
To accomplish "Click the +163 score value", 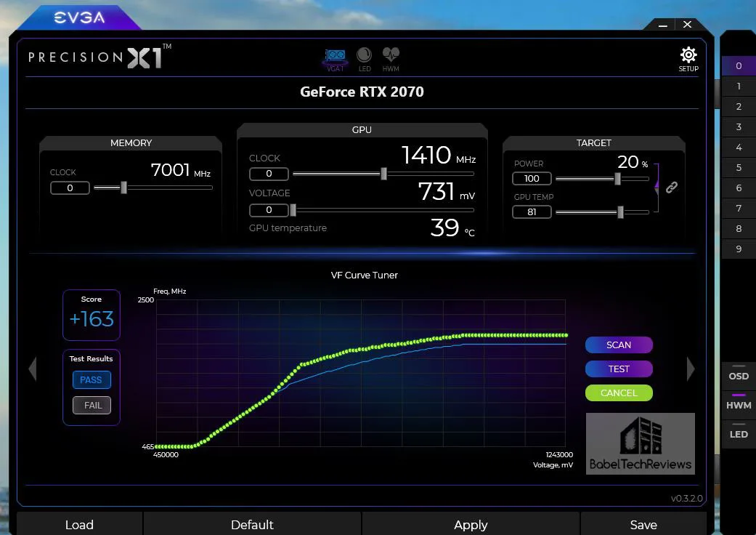I will click(92, 319).
